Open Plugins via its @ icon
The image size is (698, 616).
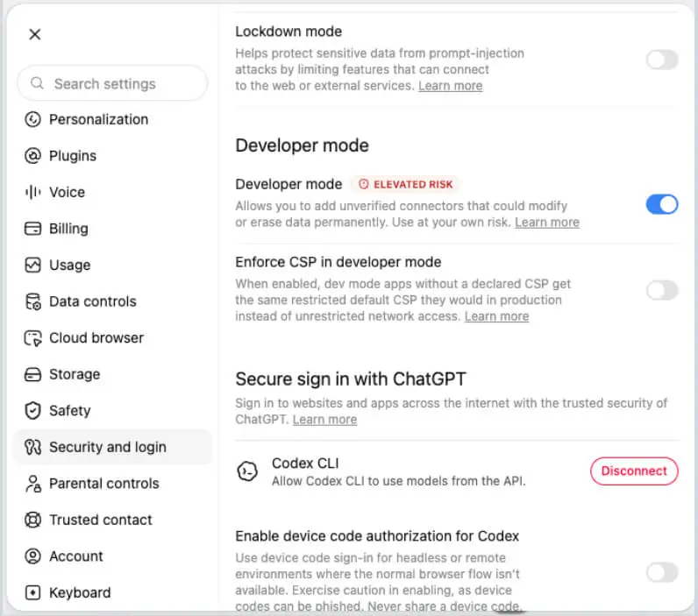(32, 156)
